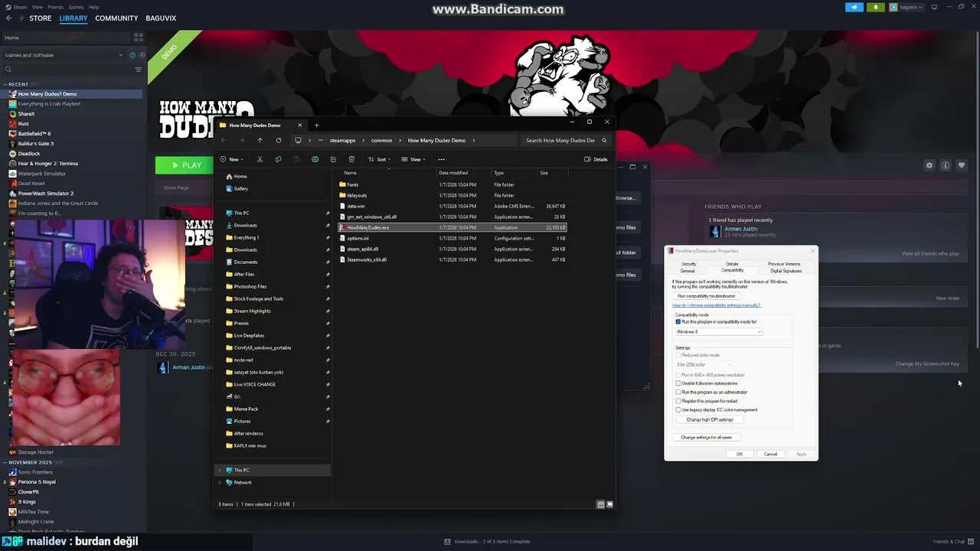Click Cancel in the Properties dialog
Image resolution: width=980 pixels, height=551 pixels.
(770, 454)
